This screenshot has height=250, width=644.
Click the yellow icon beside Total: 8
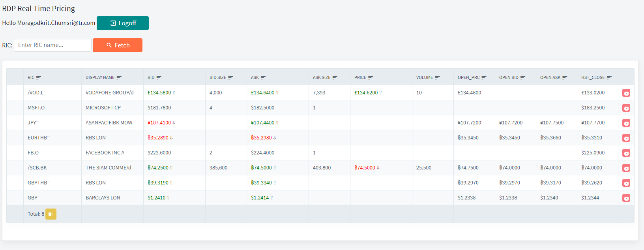pos(51,214)
